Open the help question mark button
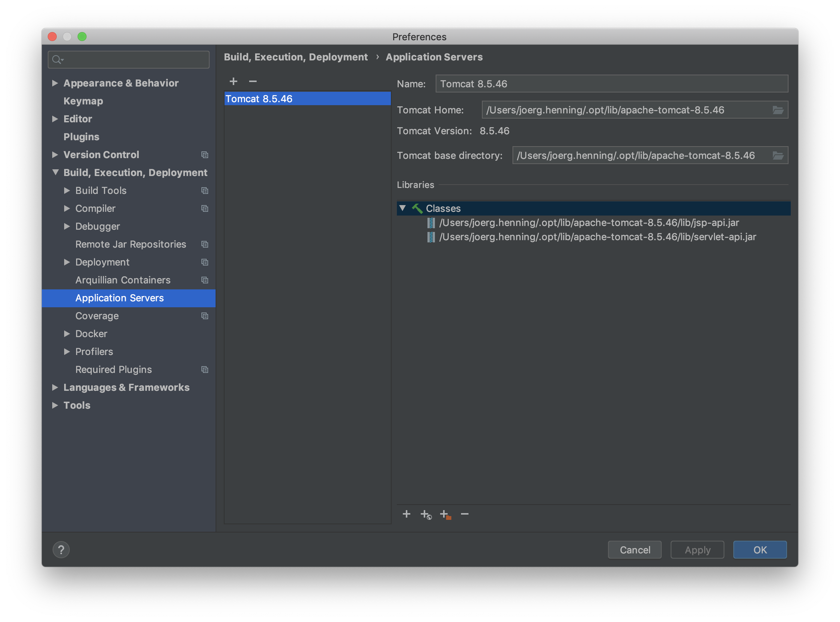The height and width of the screenshot is (622, 840). click(61, 550)
